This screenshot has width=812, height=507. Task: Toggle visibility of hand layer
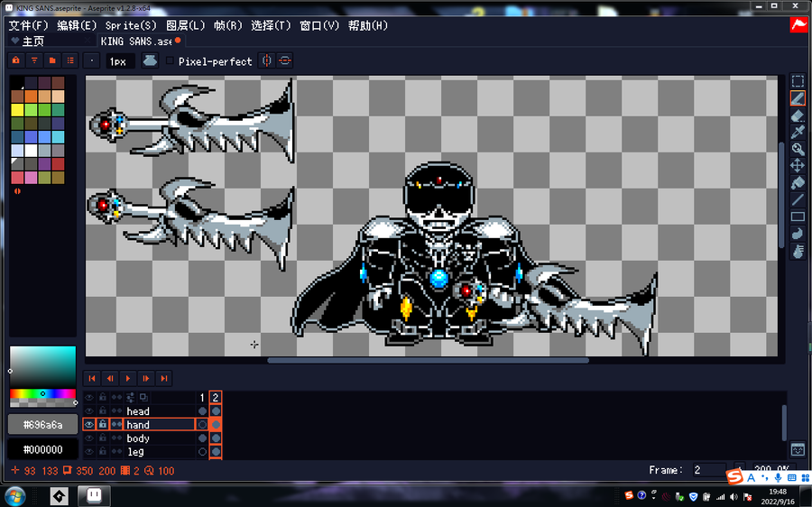89,425
